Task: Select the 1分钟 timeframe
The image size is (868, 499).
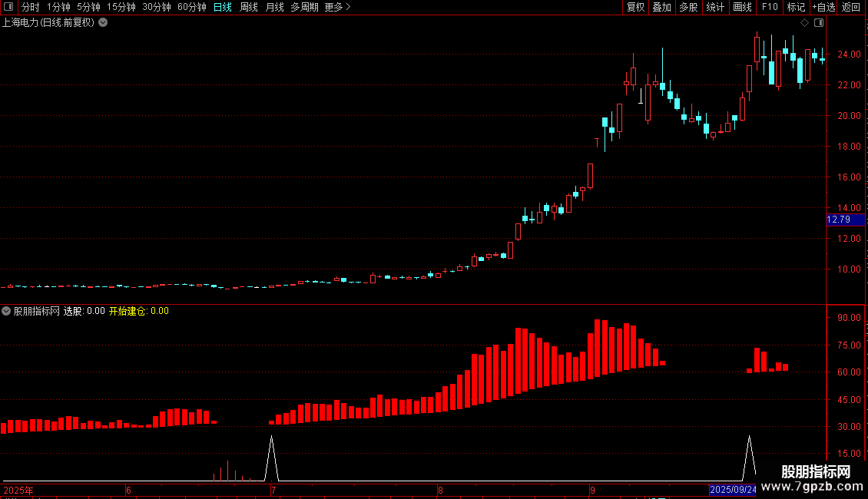Action: click(58, 7)
